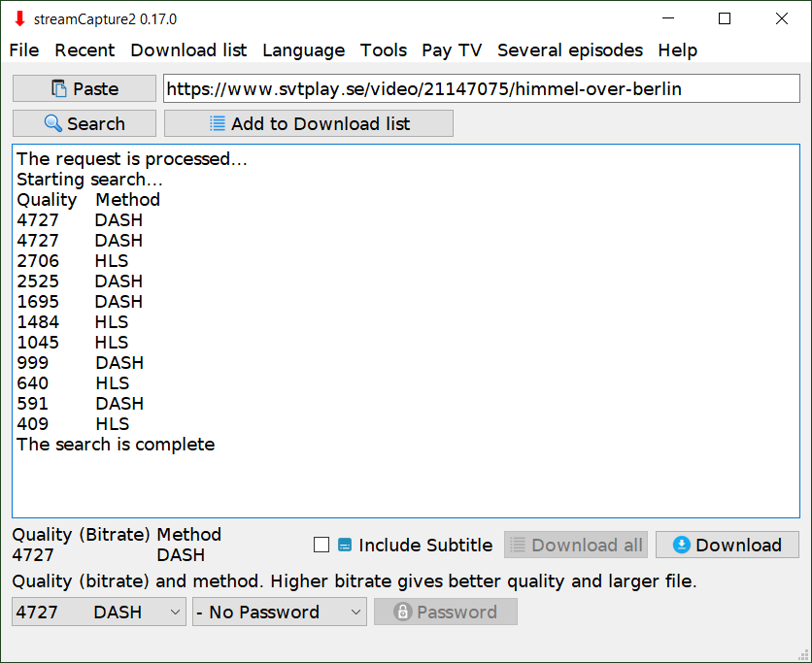Open the No Password dropdown
812x663 pixels.
pyautogui.click(x=280, y=612)
